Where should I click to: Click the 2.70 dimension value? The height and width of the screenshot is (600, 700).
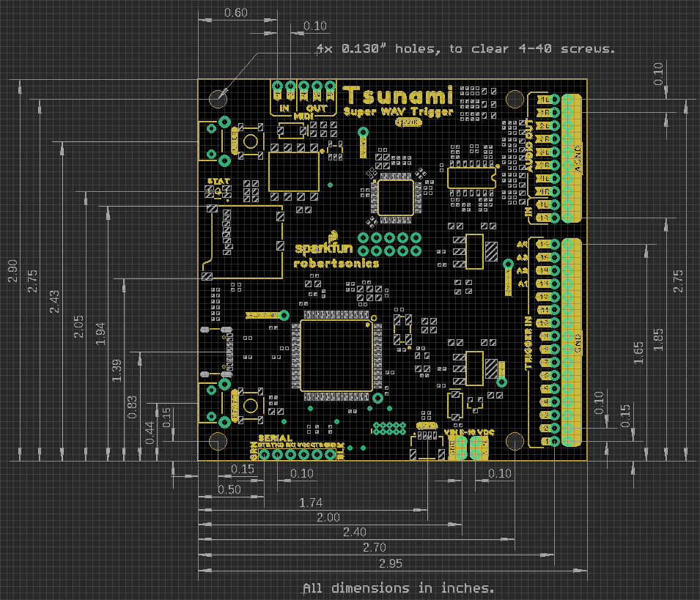pyautogui.click(x=374, y=547)
